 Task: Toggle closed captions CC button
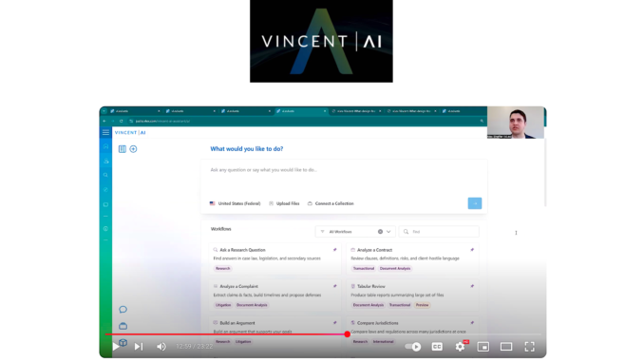[x=437, y=347]
